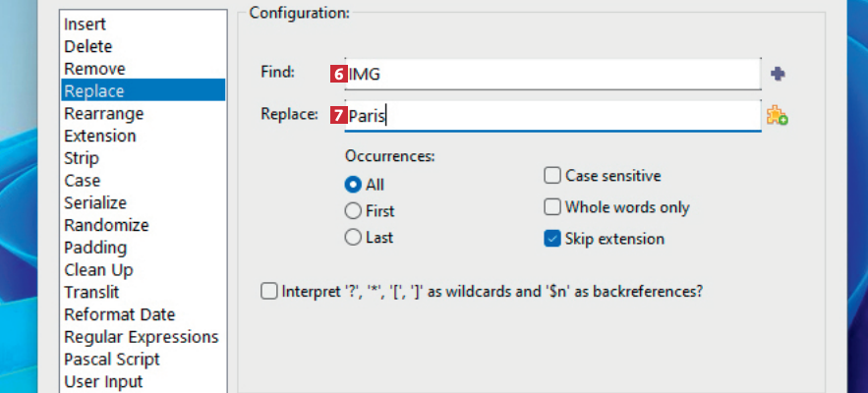Click the Randomize rule item
Viewport: 868px width, 393px height.
click(x=106, y=225)
